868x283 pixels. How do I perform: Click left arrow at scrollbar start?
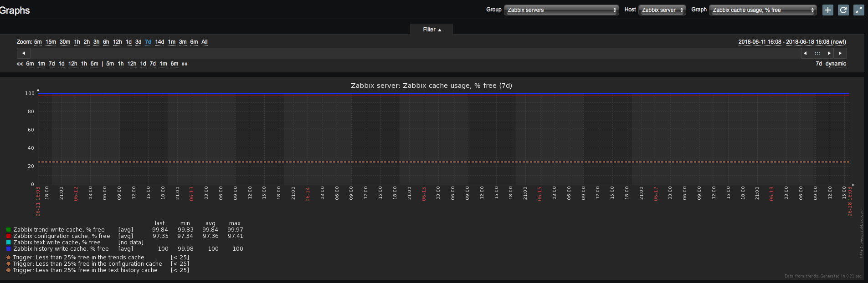point(24,53)
